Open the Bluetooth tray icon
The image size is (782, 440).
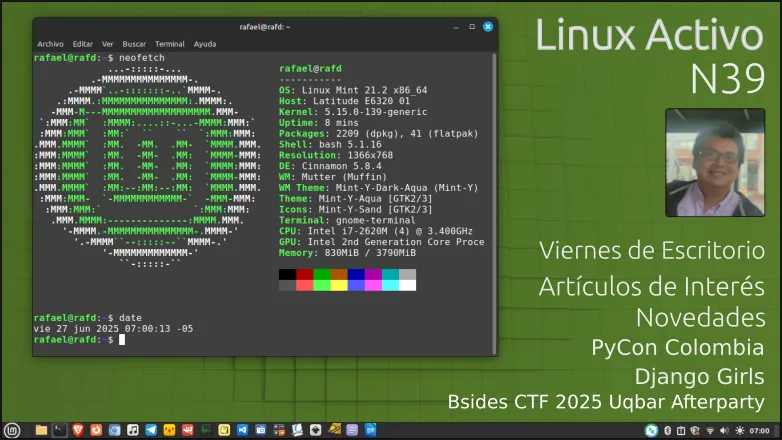667,431
